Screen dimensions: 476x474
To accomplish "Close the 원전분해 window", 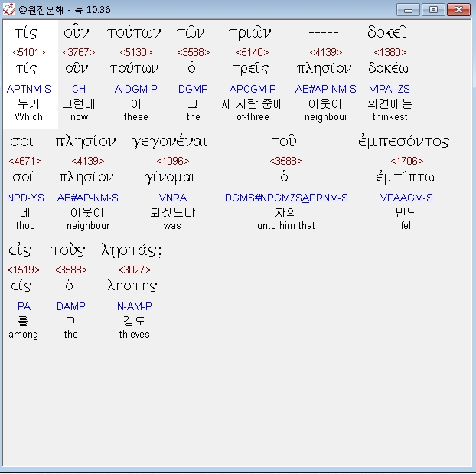I will [458, 10].
